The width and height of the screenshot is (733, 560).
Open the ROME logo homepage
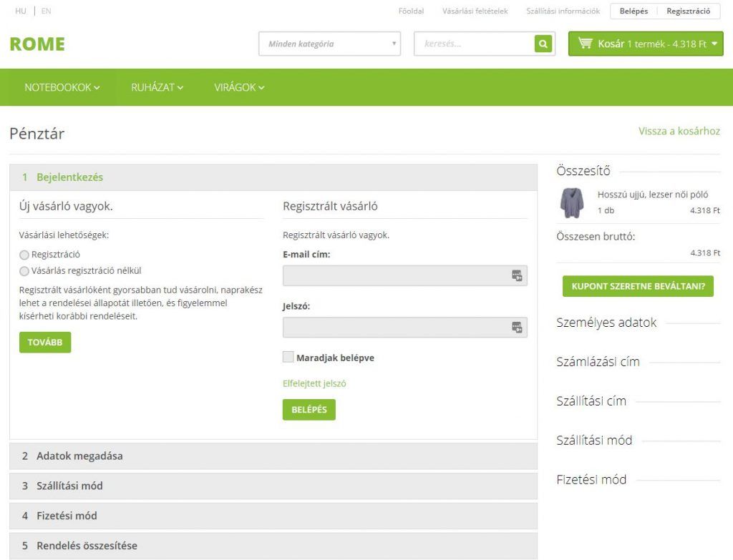click(37, 44)
